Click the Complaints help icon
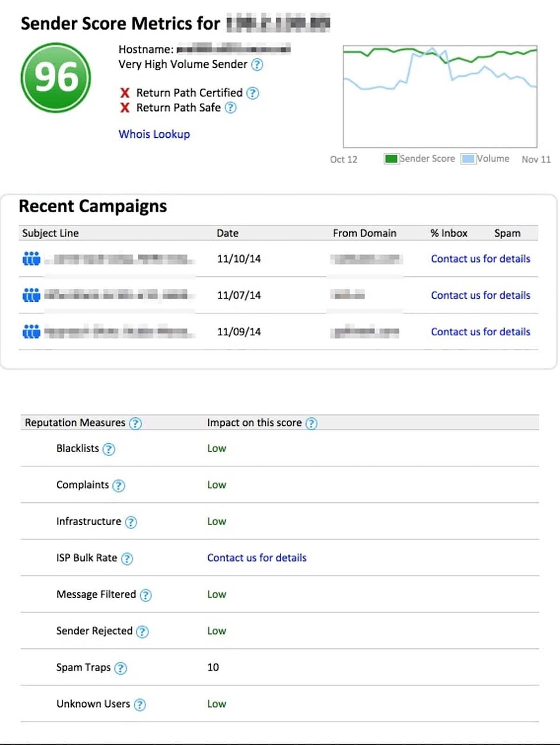 (119, 486)
